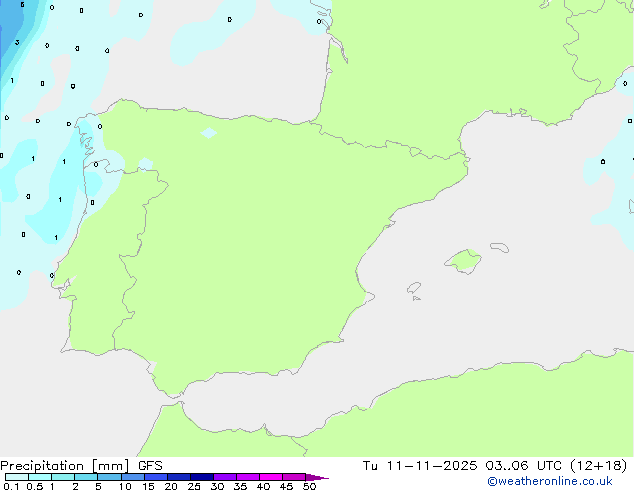Click the Menorca island outline

pos(500,247)
